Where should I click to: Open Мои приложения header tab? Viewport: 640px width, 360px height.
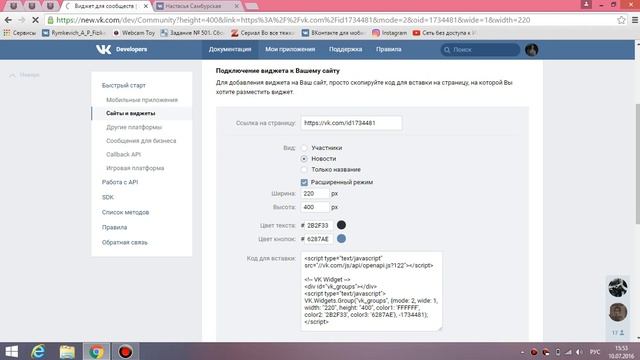point(290,49)
